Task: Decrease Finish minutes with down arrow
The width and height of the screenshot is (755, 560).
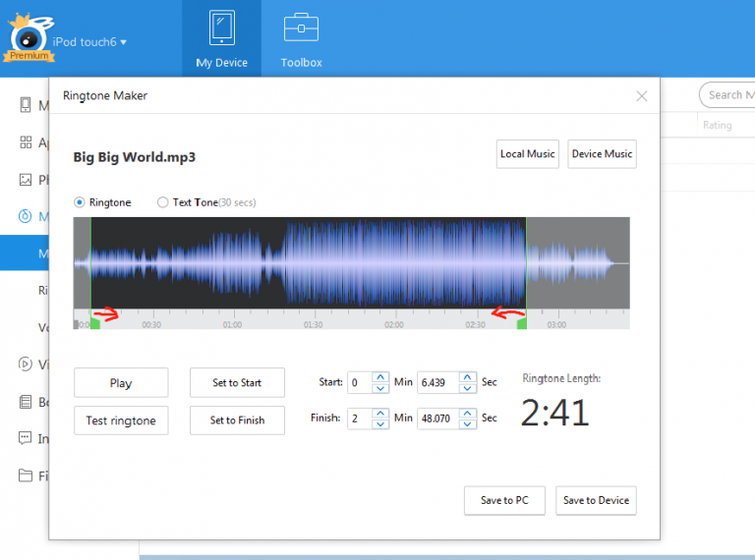Action: (380, 423)
